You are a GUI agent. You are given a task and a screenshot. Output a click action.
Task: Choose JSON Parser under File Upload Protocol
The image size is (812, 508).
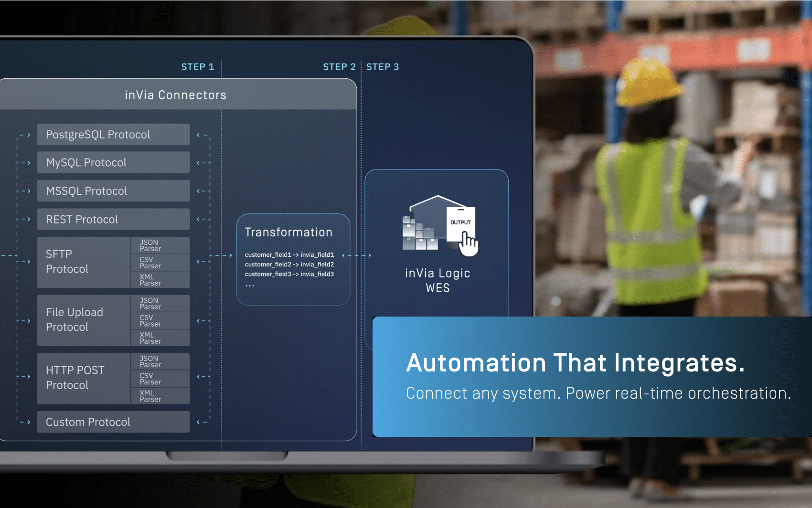coord(160,304)
